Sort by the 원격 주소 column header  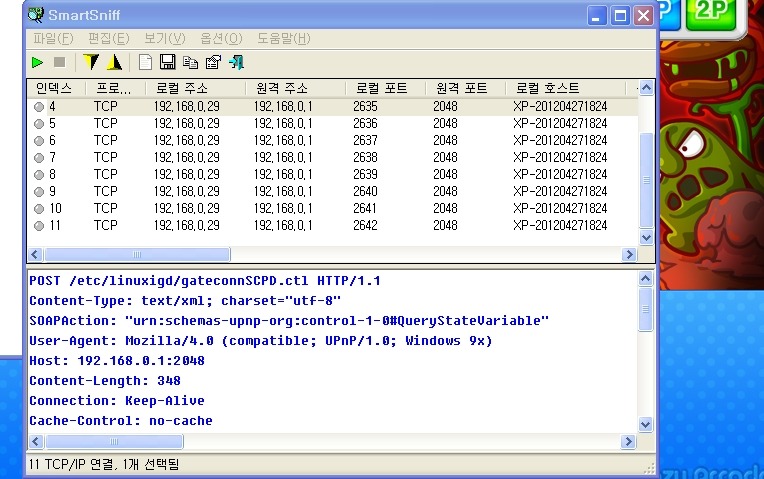point(281,88)
